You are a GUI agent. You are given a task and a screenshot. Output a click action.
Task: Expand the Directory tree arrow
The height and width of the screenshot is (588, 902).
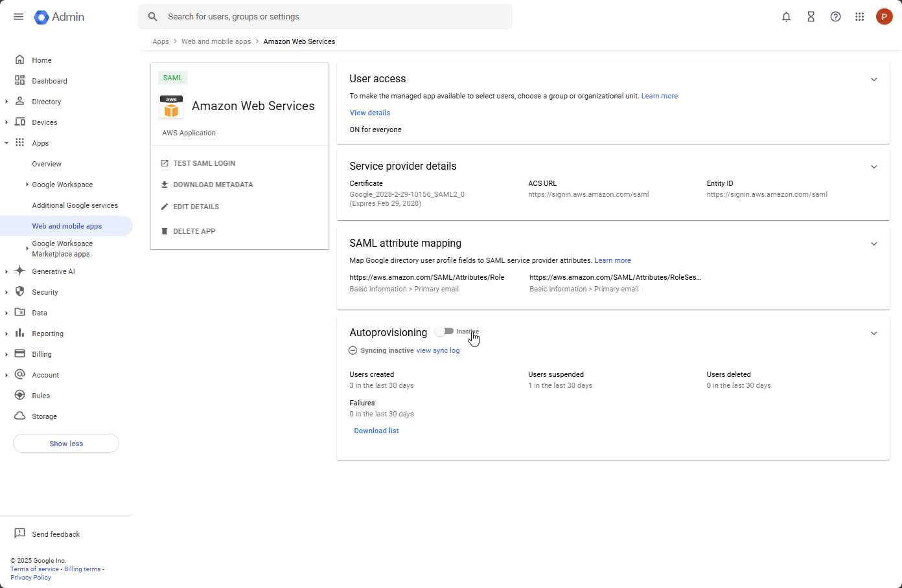(6, 102)
